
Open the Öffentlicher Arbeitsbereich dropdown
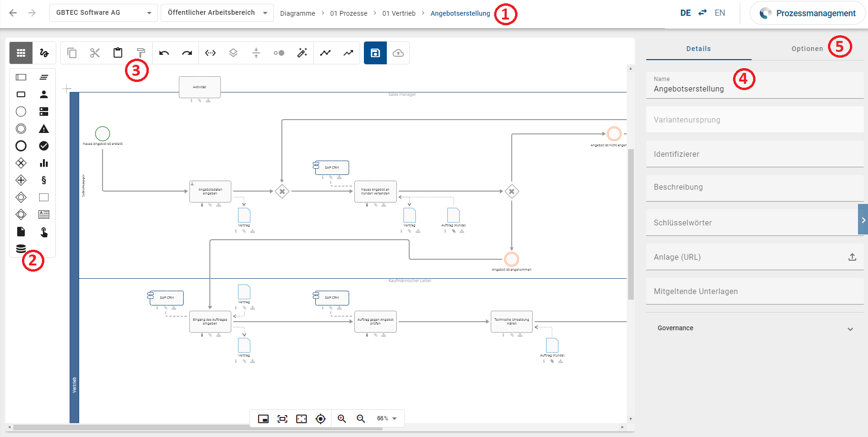click(x=217, y=13)
